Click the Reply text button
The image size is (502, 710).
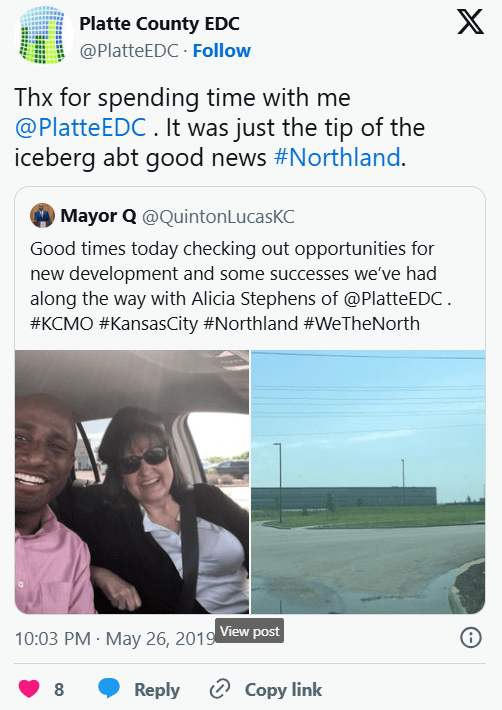click(157, 690)
